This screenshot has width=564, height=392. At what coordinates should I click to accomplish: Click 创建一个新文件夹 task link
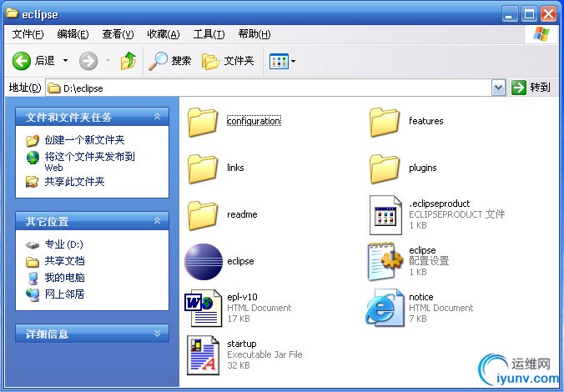(84, 140)
